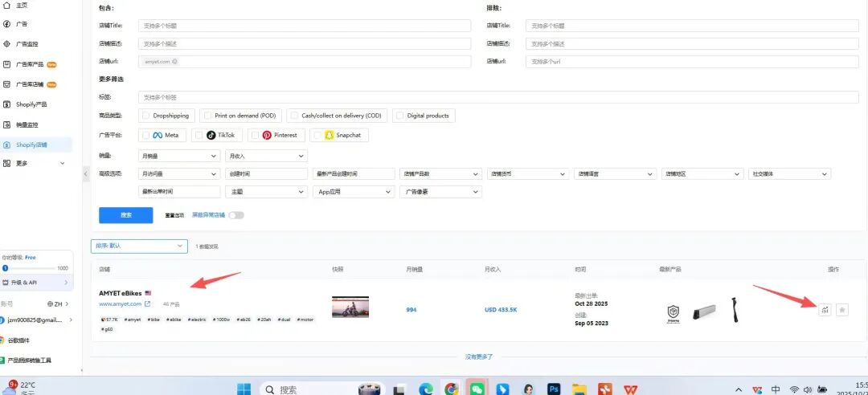This screenshot has width=868, height=395.
Task: Check the Dropshipping checkbox
Action: pyautogui.click(x=146, y=116)
